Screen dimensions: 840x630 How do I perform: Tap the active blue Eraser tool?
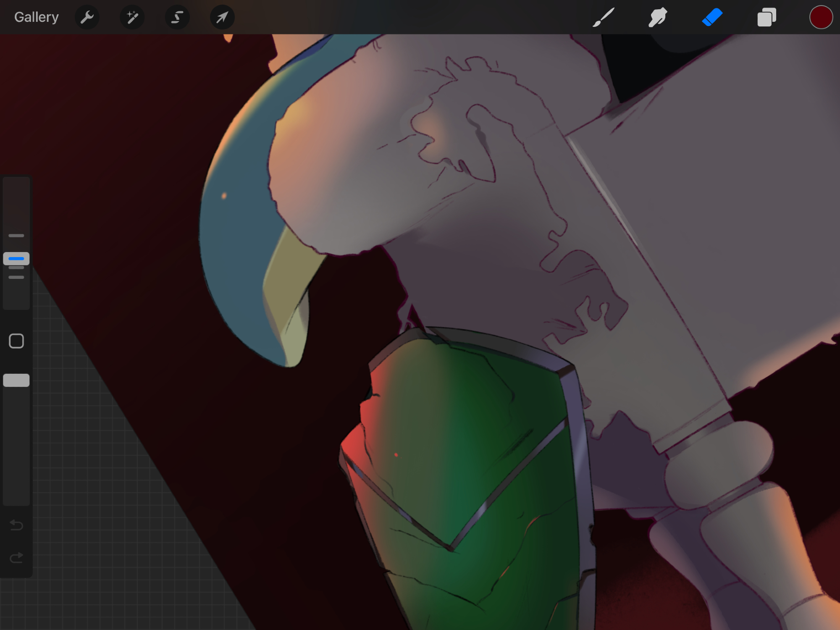click(x=712, y=17)
